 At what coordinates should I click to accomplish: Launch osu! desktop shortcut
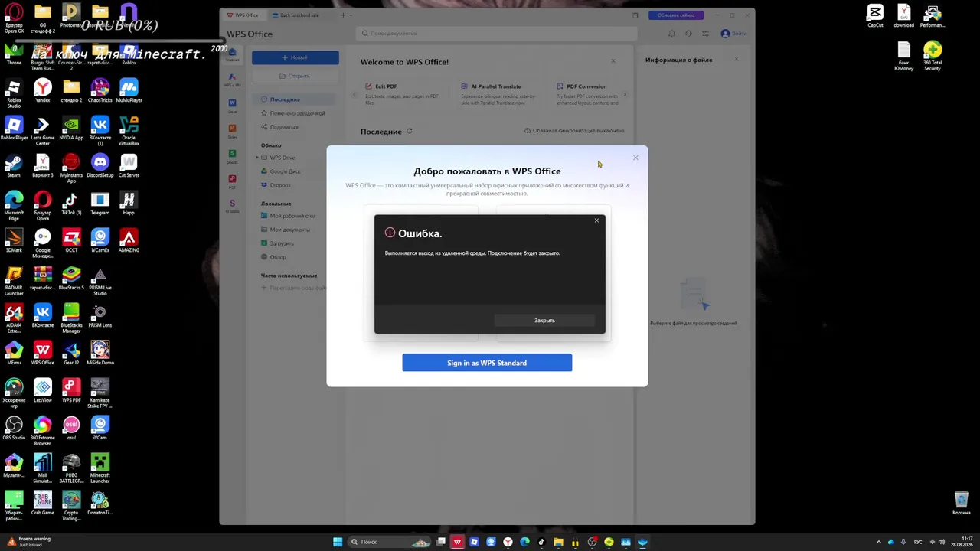click(x=71, y=429)
